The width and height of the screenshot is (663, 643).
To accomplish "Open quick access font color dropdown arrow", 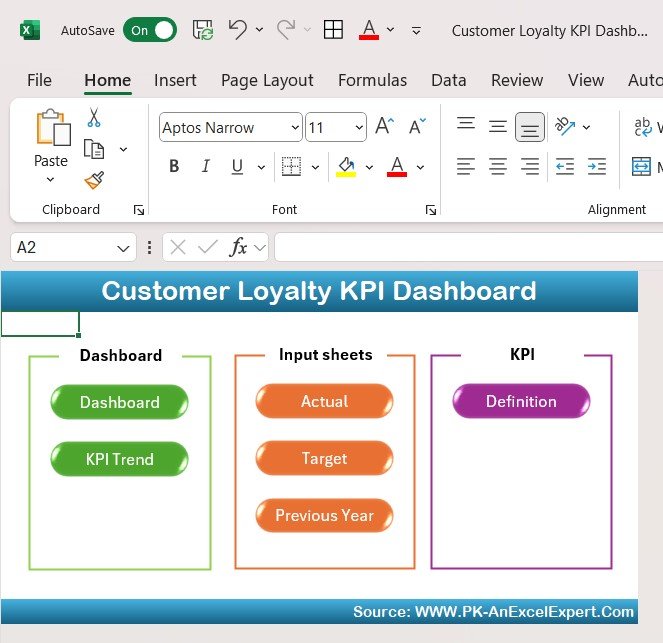I will pyautogui.click(x=391, y=30).
